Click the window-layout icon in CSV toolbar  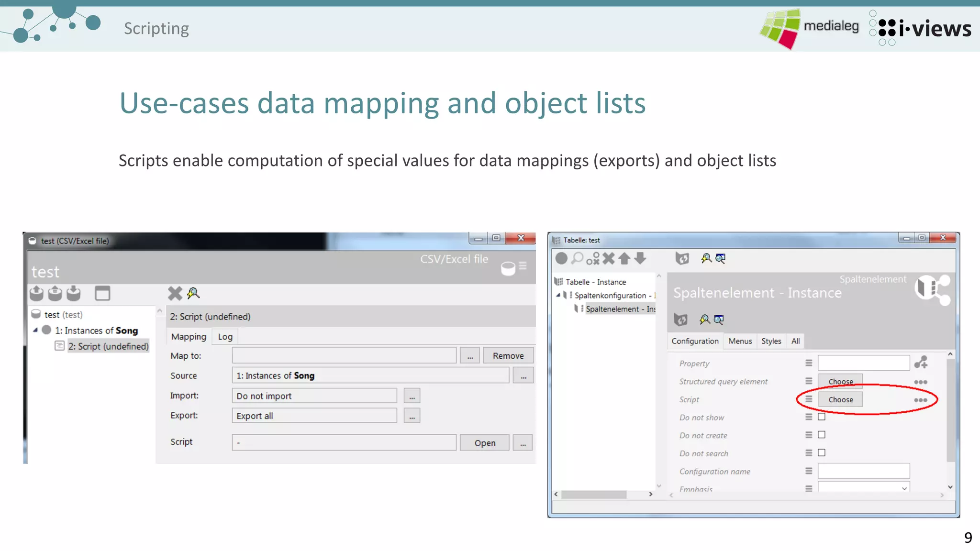coord(102,293)
